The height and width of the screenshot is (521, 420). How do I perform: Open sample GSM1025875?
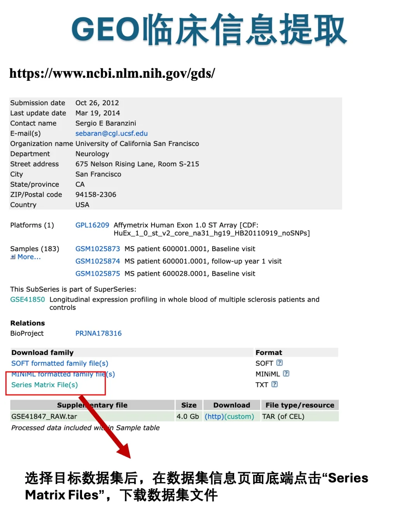point(98,274)
